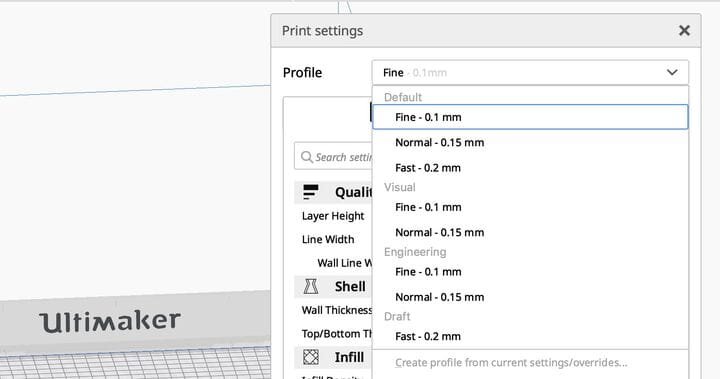This screenshot has width=720, height=379.
Task: Collapse the Infill settings category
Action: click(x=333, y=357)
